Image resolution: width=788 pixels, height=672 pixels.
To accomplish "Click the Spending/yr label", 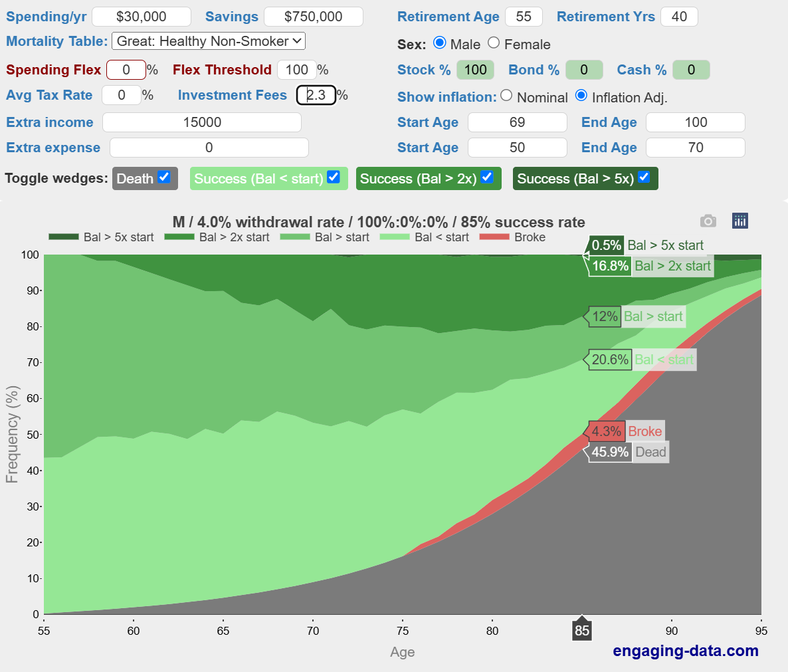I will coord(47,17).
